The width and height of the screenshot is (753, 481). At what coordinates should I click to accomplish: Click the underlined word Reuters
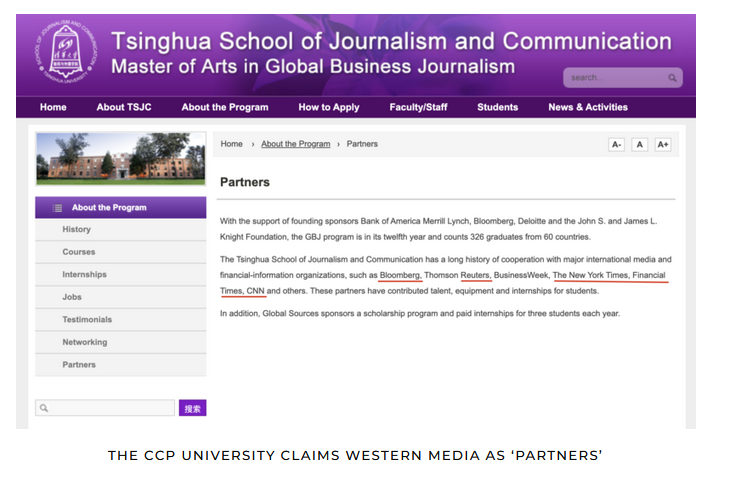coord(475,275)
